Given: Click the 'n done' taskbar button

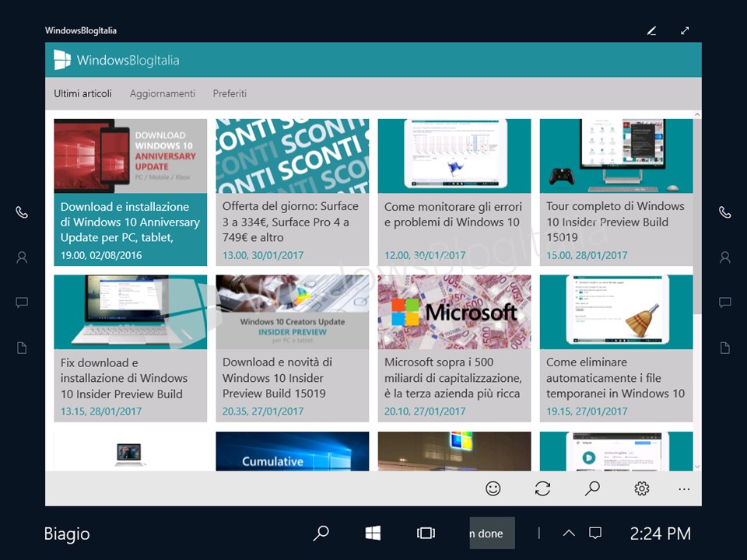Looking at the screenshot, I should [492, 534].
